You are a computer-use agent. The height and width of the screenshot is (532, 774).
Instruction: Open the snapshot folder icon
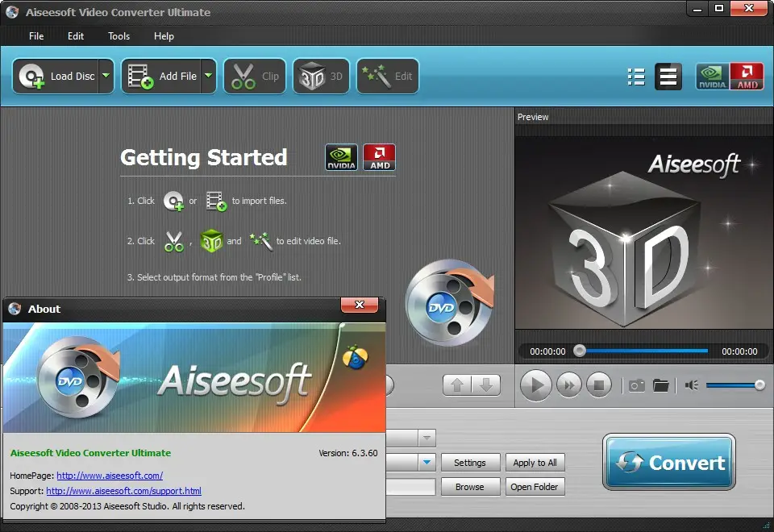coord(660,385)
